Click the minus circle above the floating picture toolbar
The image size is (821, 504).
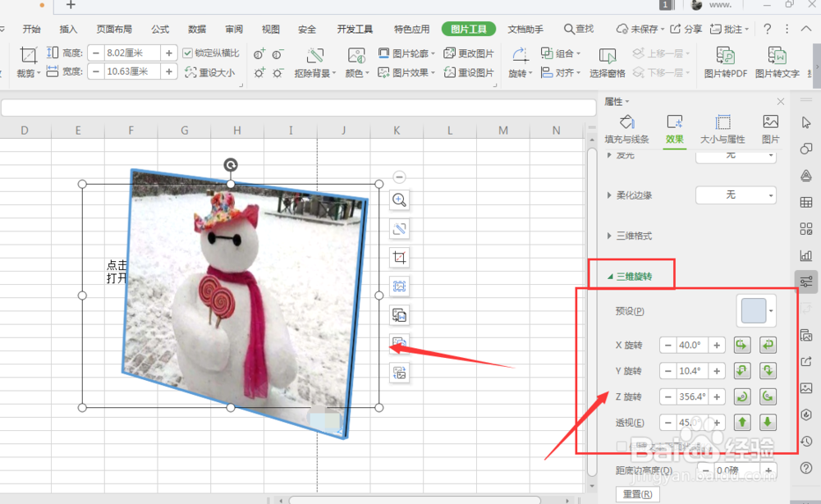click(399, 177)
